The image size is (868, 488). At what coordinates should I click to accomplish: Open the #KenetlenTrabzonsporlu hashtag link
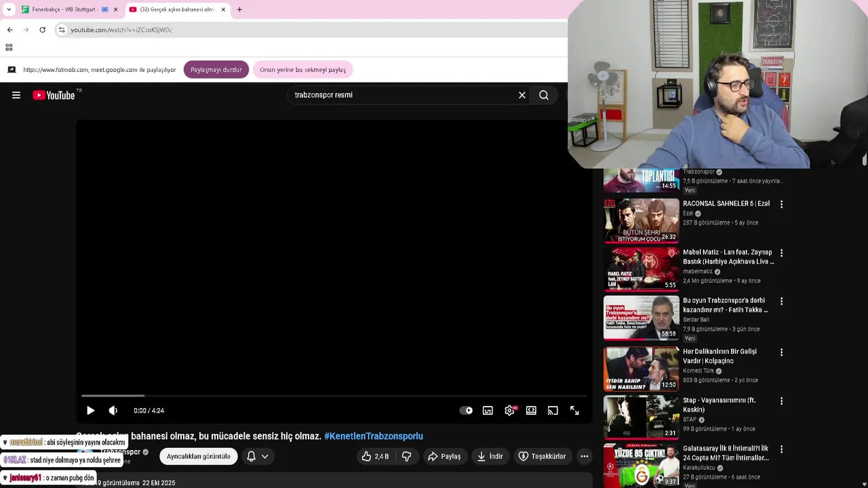374,436
